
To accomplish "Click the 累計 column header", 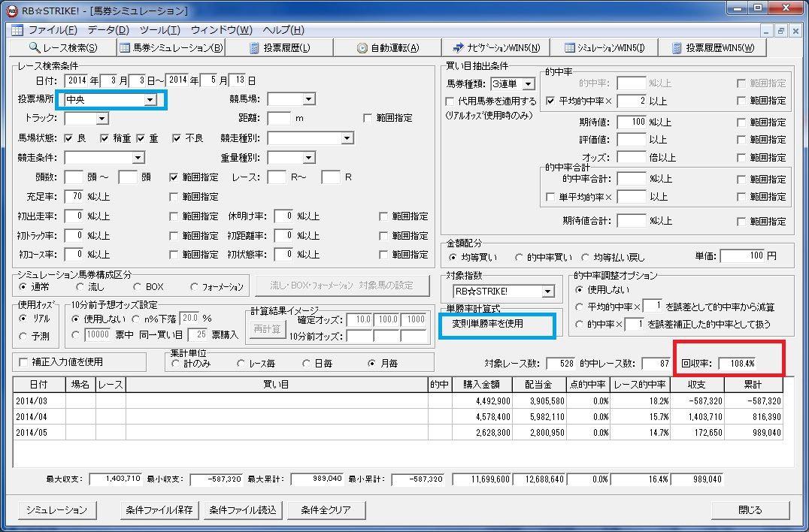I will click(753, 385).
